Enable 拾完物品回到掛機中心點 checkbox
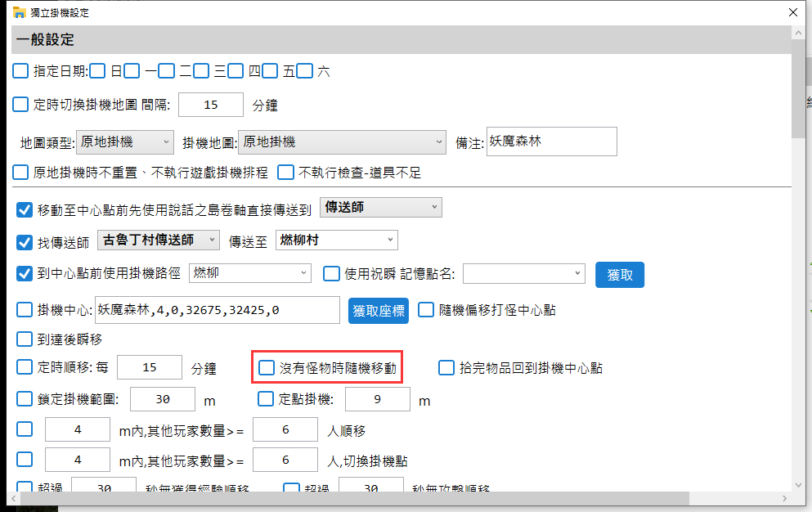 click(x=446, y=368)
